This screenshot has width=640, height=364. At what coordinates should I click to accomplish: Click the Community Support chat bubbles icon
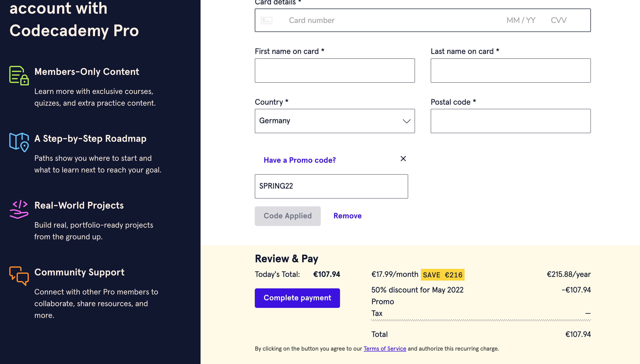pyautogui.click(x=19, y=276)
